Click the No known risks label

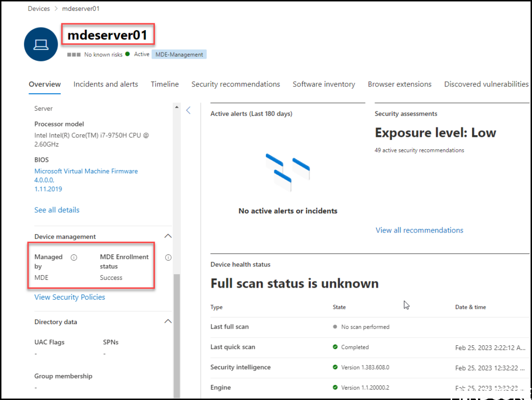pyautogui.click(x=102, y=54)
